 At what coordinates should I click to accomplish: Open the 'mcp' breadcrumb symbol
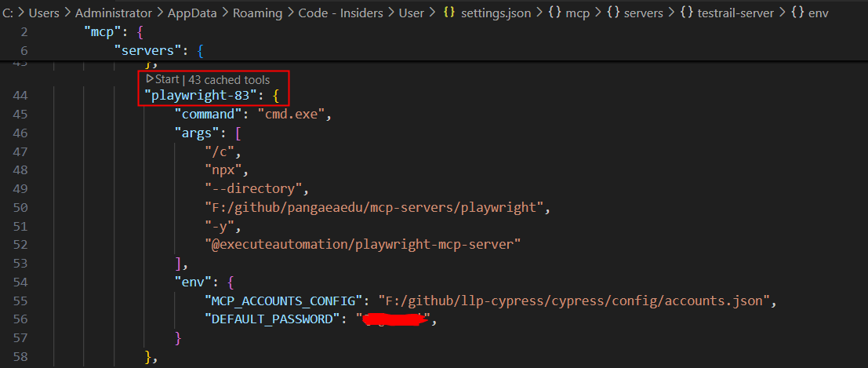(577, 13)
